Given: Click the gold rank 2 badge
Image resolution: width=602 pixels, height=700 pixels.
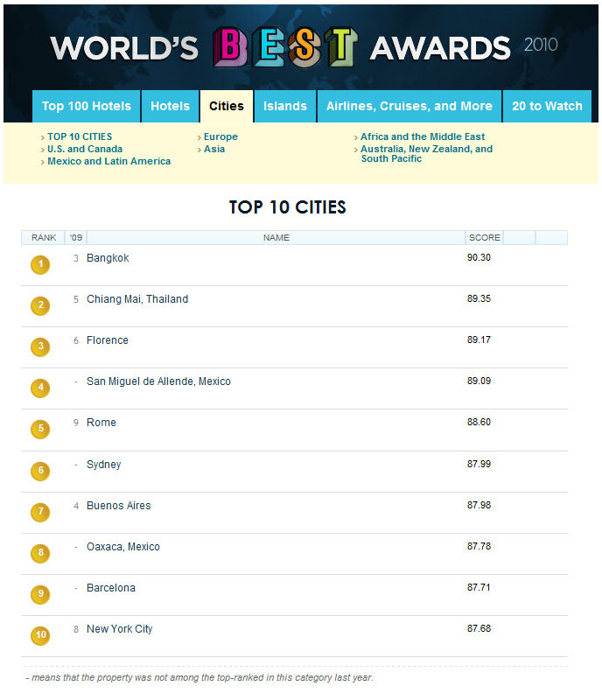Looking at the screenshot, I should pos(40,305).
